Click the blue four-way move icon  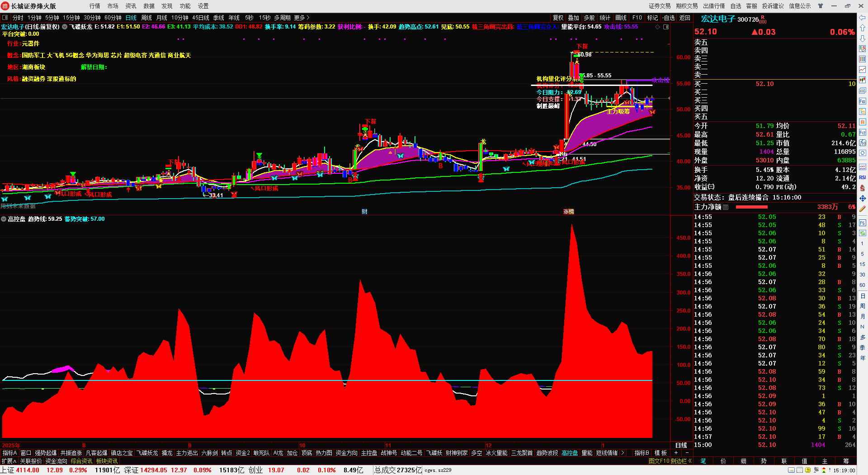point(863,198)
